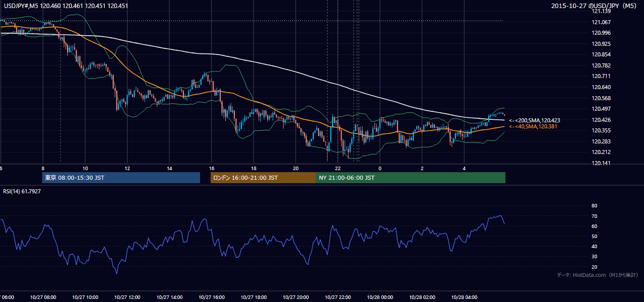Click price axis value 120.568
This screenshot has width=644, height=302.
pos(601,98)
